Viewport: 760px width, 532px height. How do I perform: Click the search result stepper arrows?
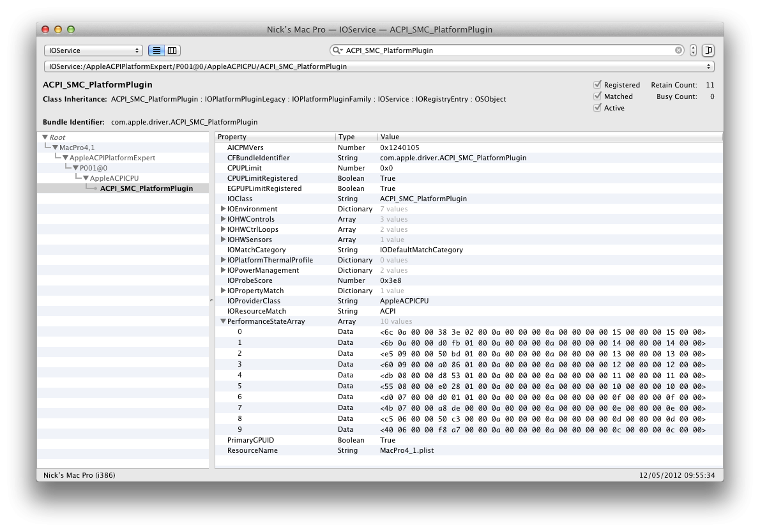tap(693, 50)
